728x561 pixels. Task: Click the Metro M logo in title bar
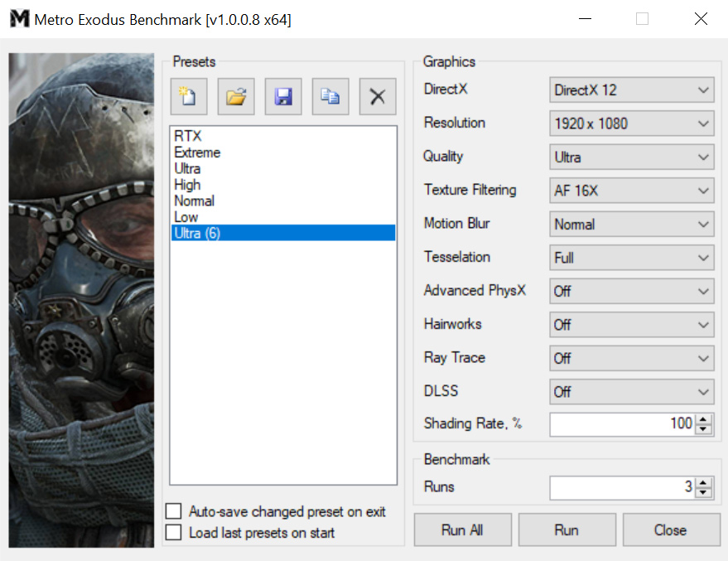[19, 19]
